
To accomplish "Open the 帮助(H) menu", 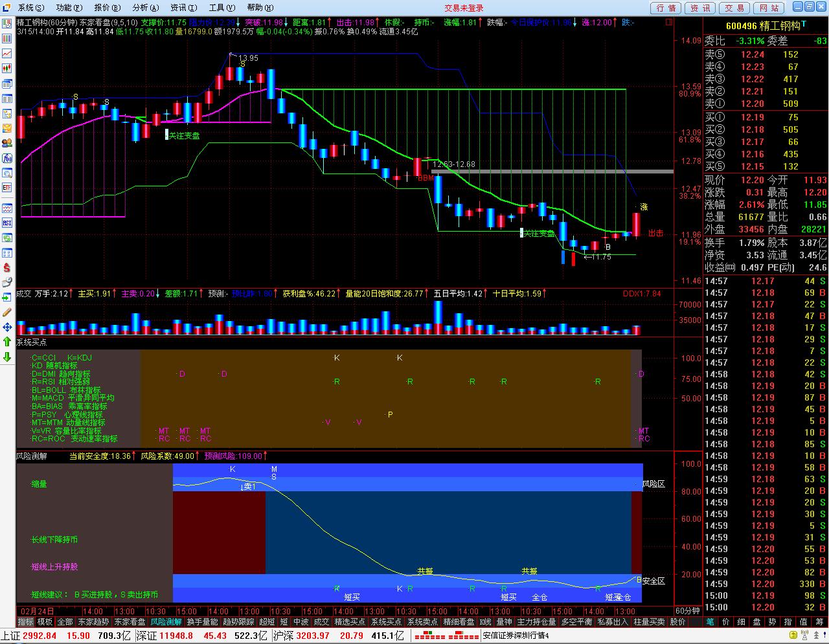I will pyautogui.click(x=260, y=8).
